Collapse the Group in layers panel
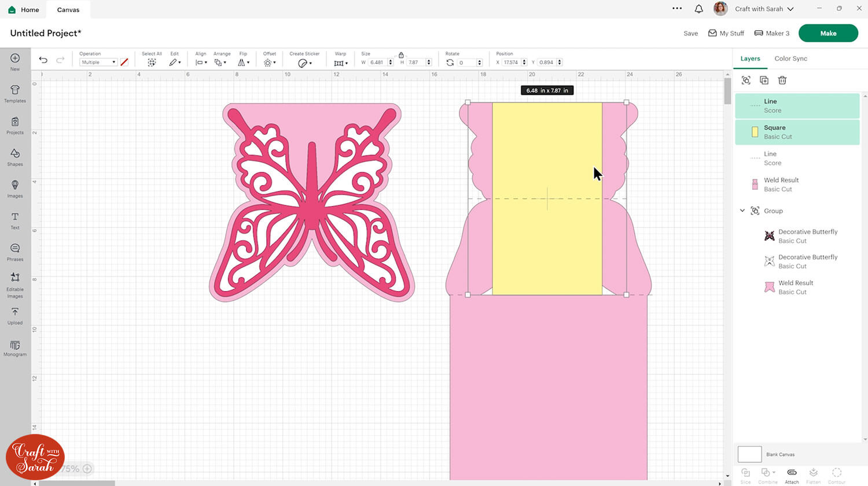 pos(742,211)
